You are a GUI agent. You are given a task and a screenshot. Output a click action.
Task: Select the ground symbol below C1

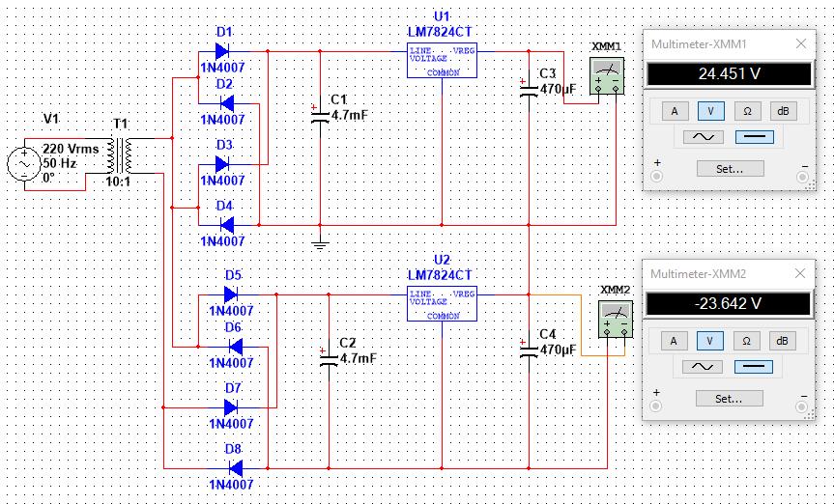coord(321,243)
